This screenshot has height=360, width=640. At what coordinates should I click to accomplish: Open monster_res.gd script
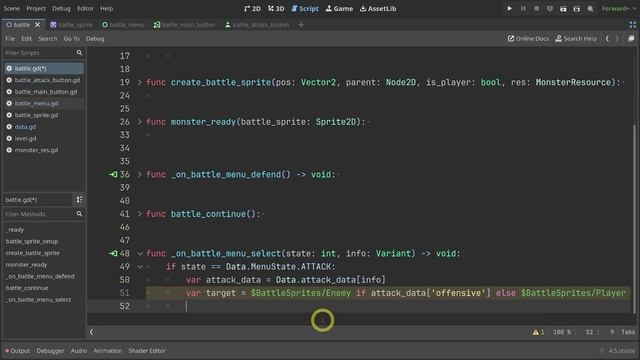44,150
